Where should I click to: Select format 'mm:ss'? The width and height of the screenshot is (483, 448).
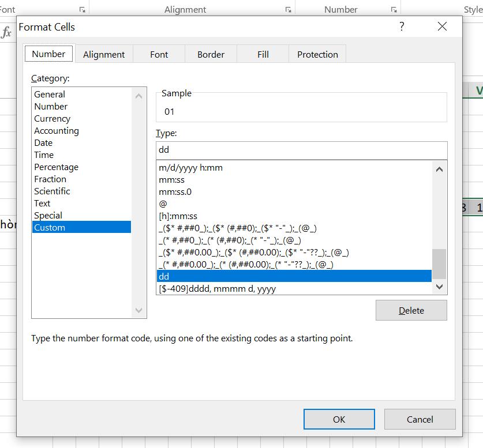coord(294,180)
